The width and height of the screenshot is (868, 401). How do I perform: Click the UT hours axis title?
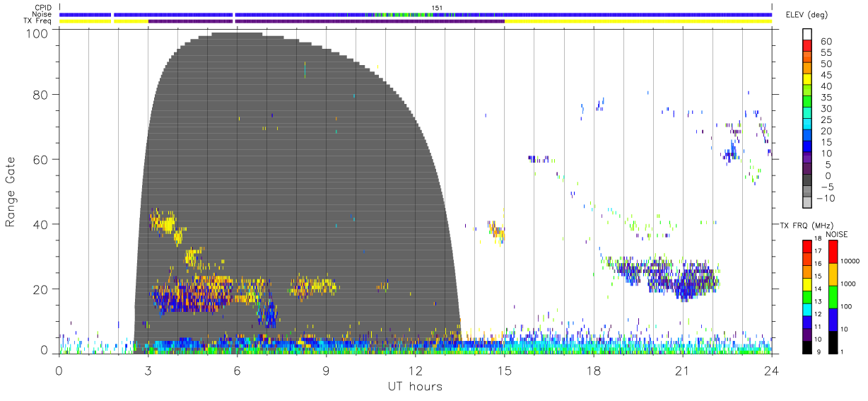click(x=415, y=386)
